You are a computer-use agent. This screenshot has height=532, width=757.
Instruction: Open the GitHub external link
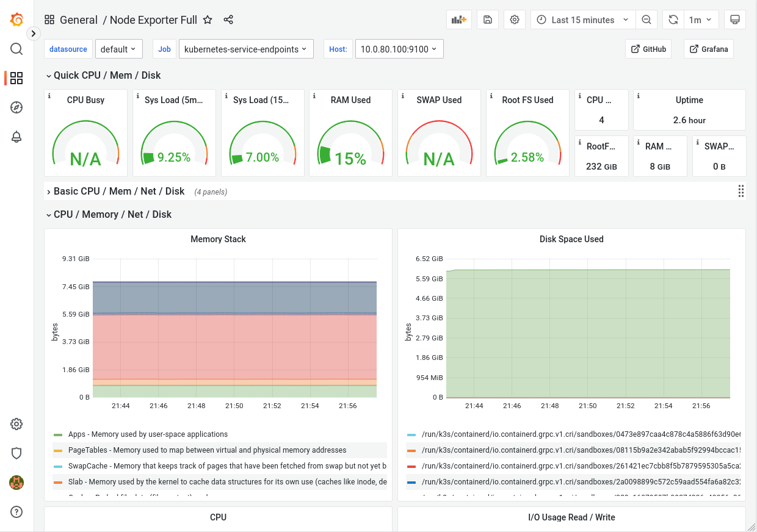(648, 49)
